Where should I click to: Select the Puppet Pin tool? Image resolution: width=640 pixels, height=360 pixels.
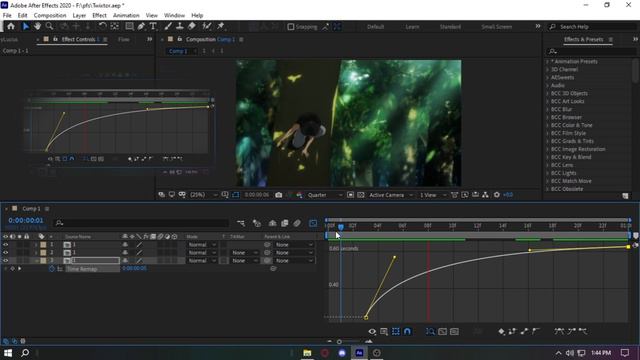221,26
